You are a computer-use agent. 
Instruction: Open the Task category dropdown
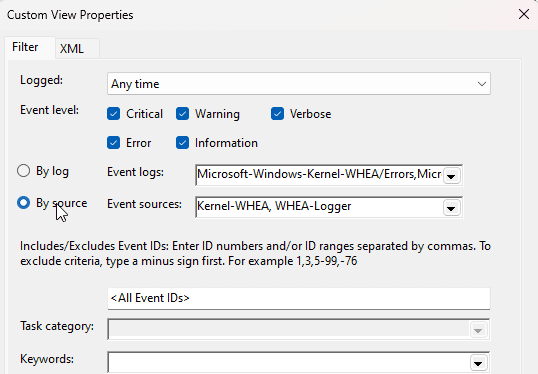coord(478,330)
